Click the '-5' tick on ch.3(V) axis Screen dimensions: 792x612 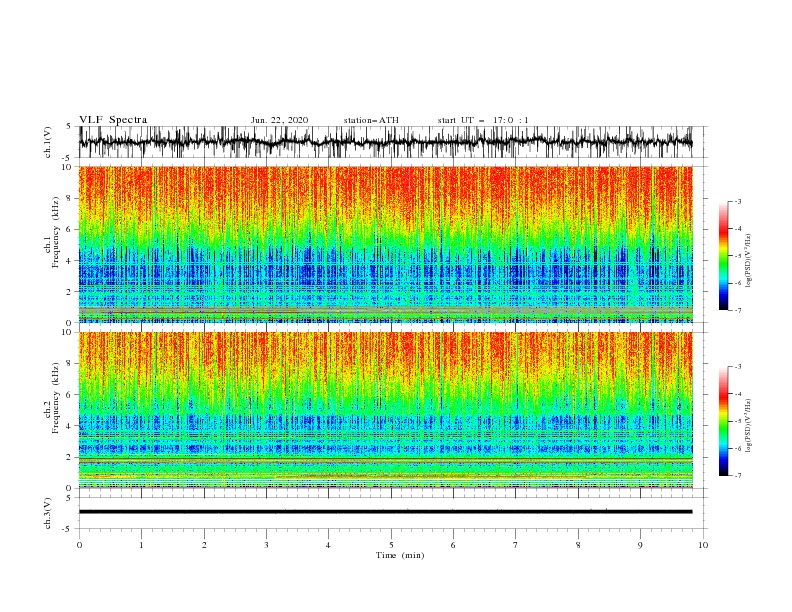[68, 529]
